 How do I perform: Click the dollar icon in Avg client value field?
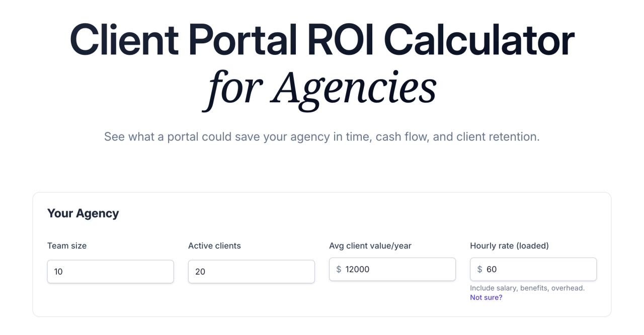pyautogui.click(x=339, y=270)
